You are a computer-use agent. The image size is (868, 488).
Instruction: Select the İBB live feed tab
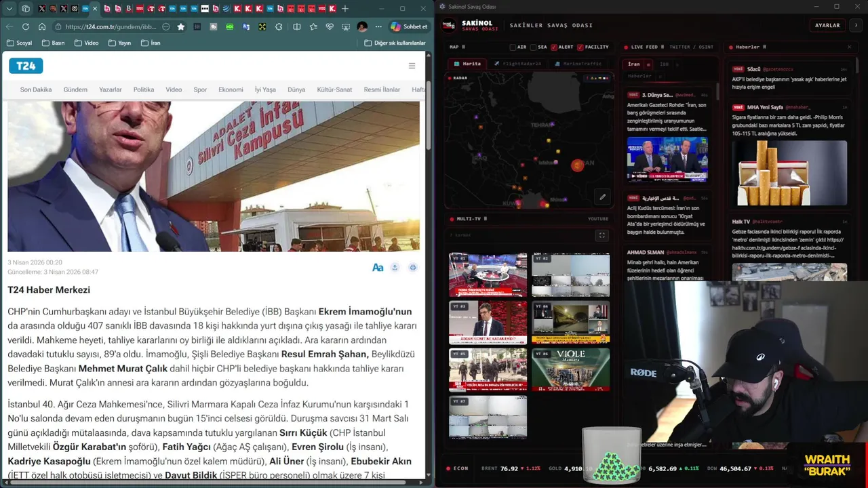664,64
